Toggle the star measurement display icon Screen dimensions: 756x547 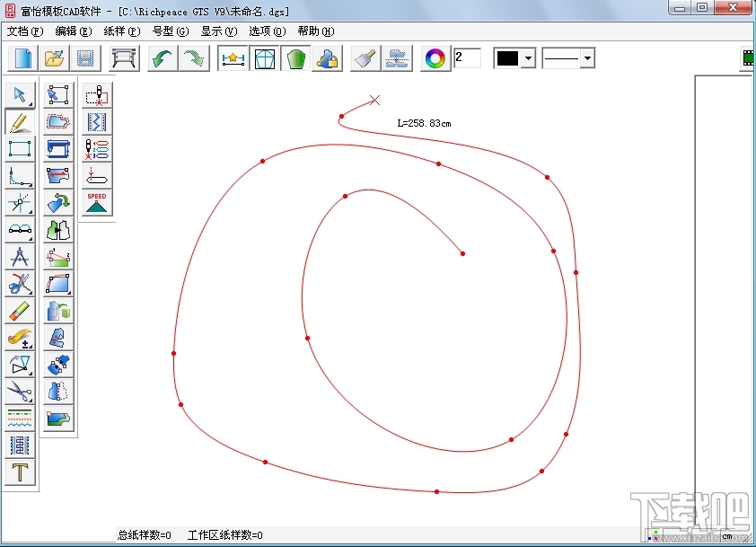[x=233, y=59]
